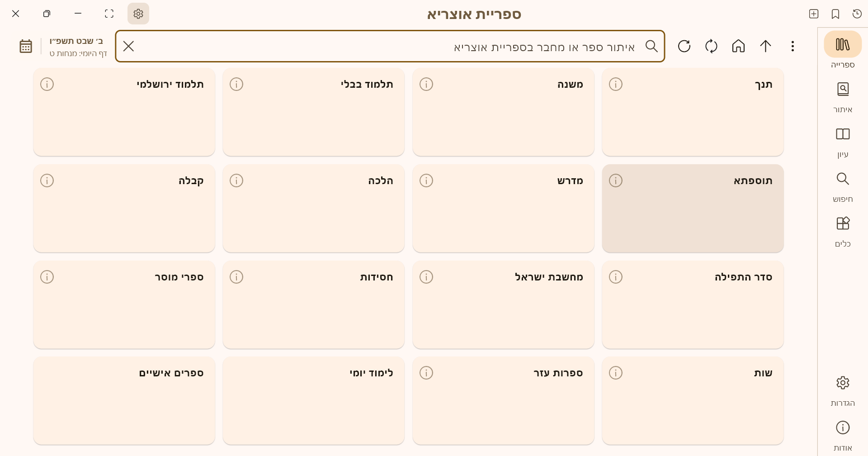Click the info icon on the תנך tile
868x456 pixels.
pos(616,84)
